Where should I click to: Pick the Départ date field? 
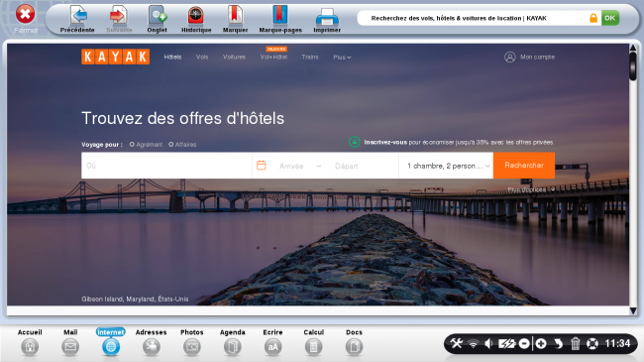(x=346, y=166)
